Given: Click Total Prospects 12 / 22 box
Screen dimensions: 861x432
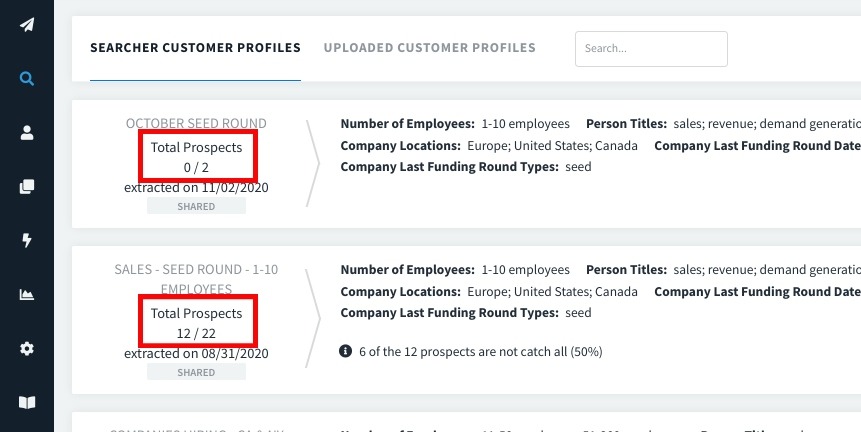Looking at the screenshot, I should pyautogui.click(x=197, y=322).
